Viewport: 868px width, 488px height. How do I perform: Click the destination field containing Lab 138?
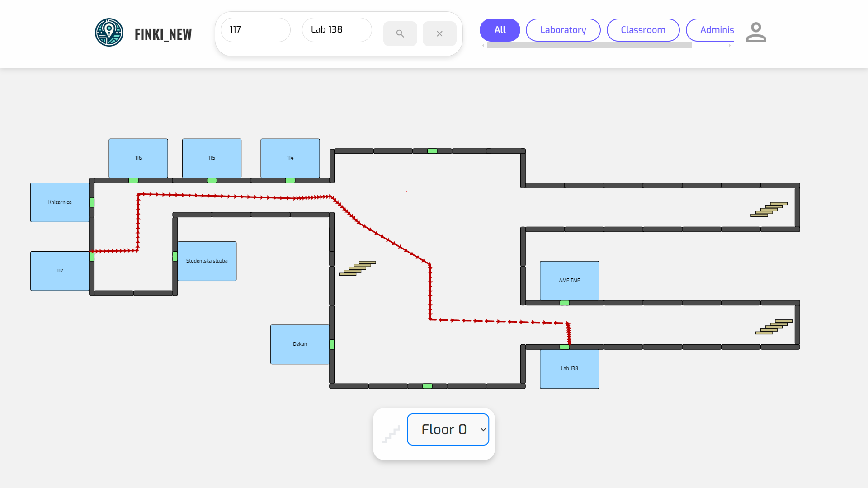(x=337, y=30)
